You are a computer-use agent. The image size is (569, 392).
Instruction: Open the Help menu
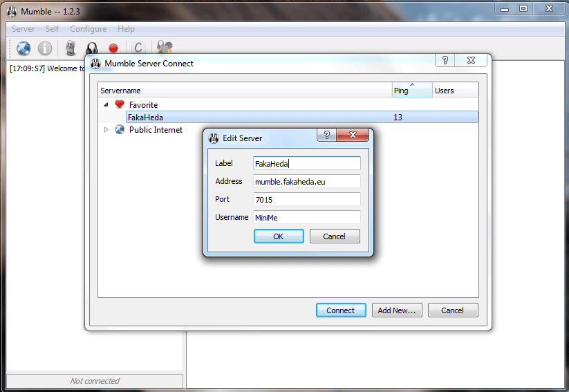click(126, 29)
